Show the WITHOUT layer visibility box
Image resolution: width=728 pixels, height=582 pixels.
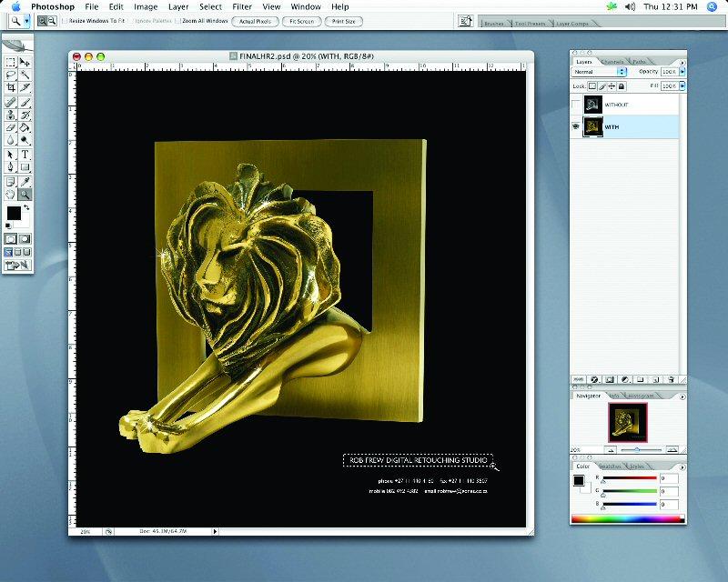click(576, 105)
